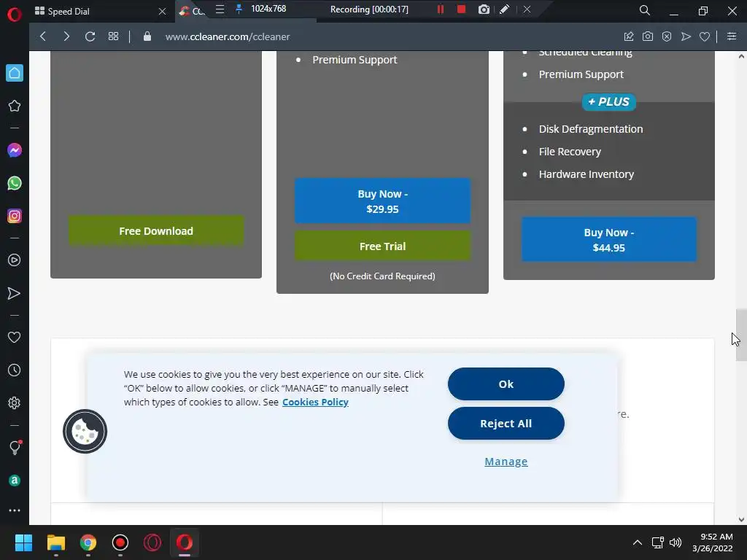The height and width of the screenshot is (560, 747).
Task: Reload the CCleaner page
Action: 90,36
